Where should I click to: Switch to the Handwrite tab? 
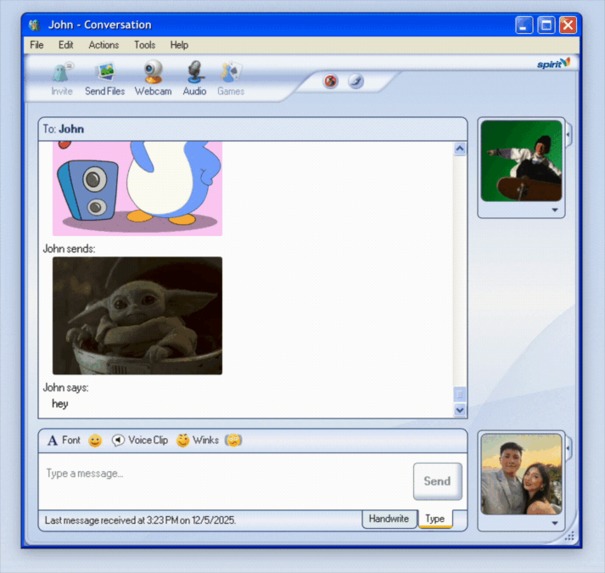tap(389, 519)
